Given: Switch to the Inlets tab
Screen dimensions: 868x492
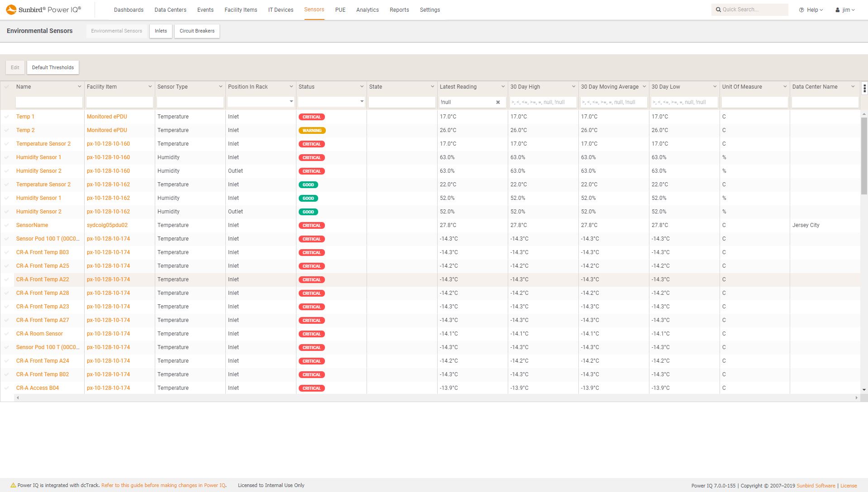Looking at the screenshot, I should point(161,31).
